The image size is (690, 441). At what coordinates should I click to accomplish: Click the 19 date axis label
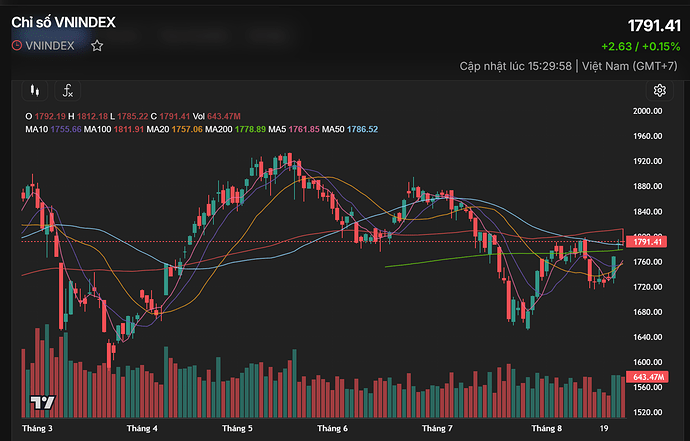click(604, 428)
